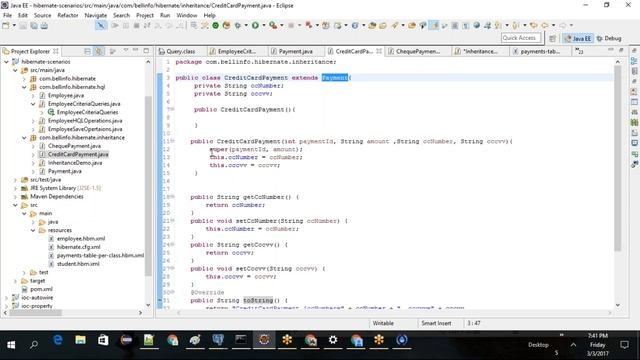Click the Project Explorer horizontal scrollbar thumb
The height and width of the screenshot is (360, 640).
(36, 313)
